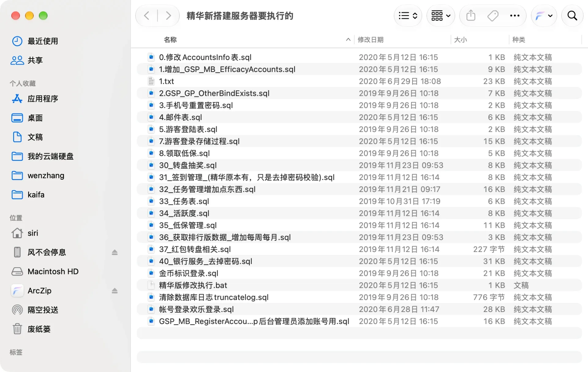Sort by the 大小 column header
This screenshot has height=372, width=588.
[x=460, y=39]
